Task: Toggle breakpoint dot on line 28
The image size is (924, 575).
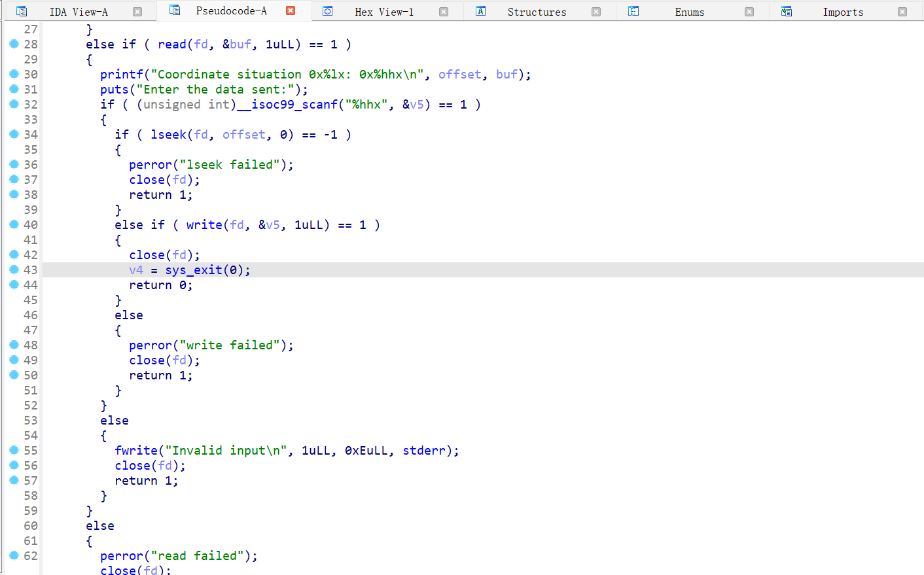Action: coord(14,44)
